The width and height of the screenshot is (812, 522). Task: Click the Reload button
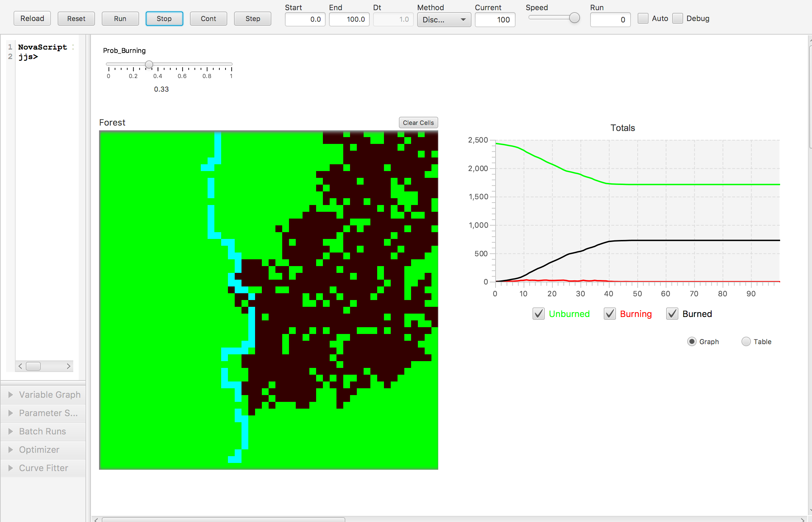click(x=32, y=19)
